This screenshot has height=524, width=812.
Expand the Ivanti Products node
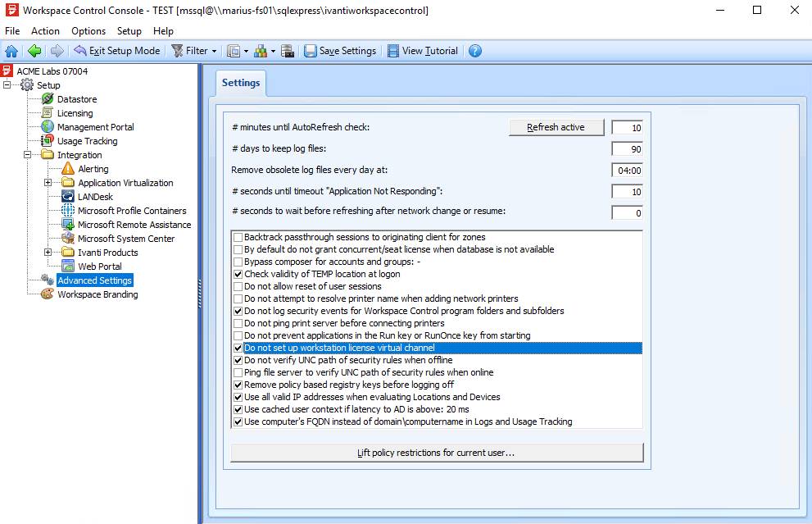tap(48, 253)
